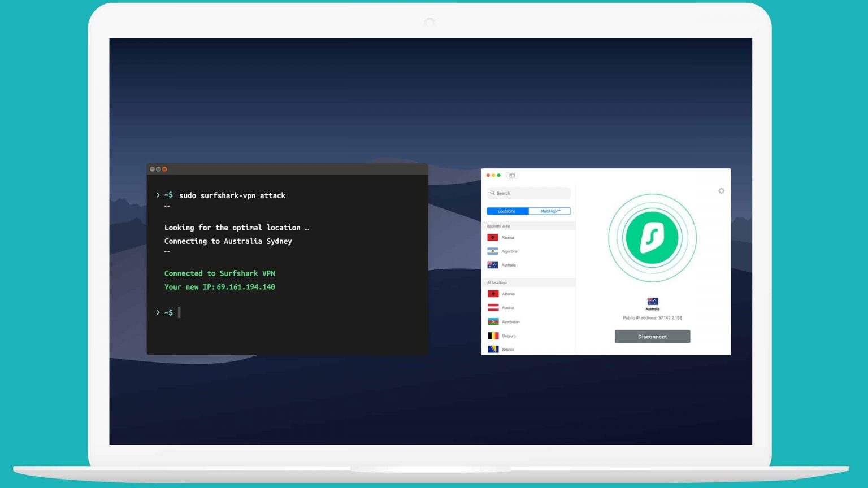Select Bosnia in All locations
The width and height of the screenshot is (868, 488).
coord(528,349)
